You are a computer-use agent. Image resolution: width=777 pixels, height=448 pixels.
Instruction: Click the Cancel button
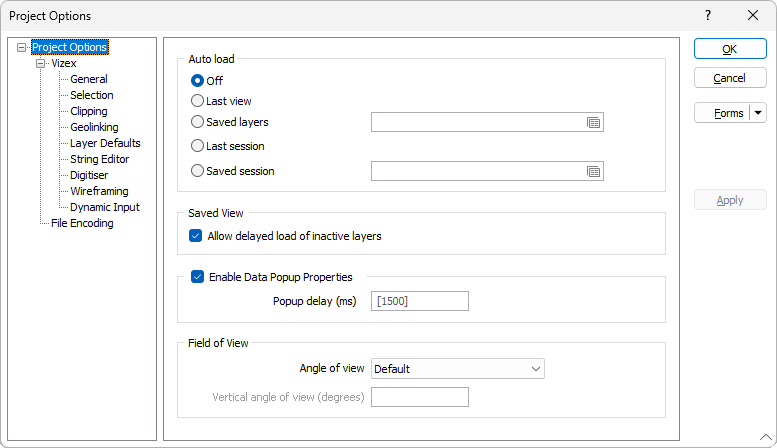(x=730, y=78)
